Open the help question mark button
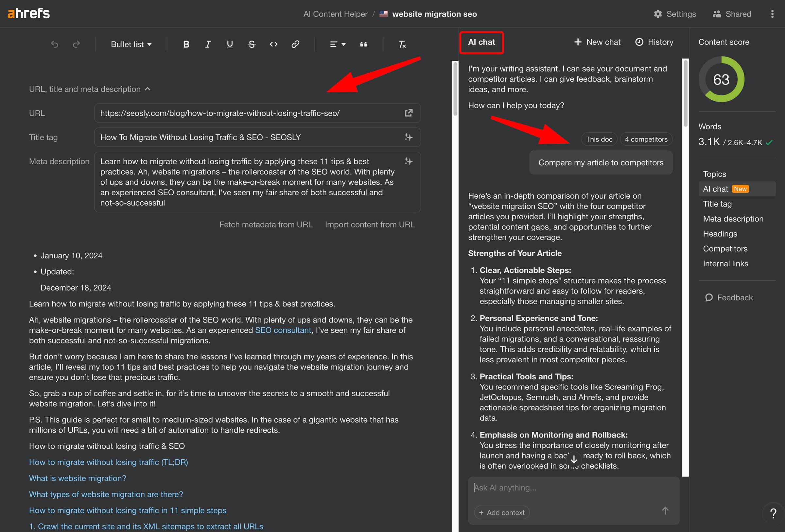This screenshot has height=532, width=785. (773, 513)
